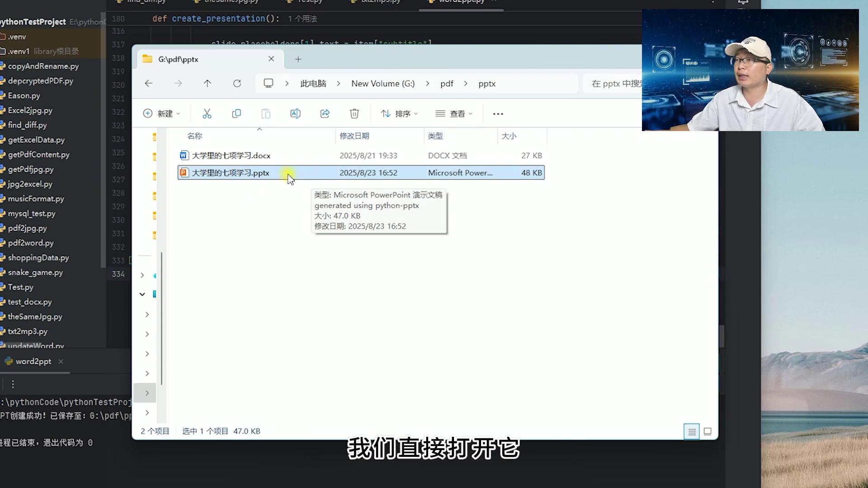Switch to large thumbnail view toggle
868x488 pixels.
708,431
